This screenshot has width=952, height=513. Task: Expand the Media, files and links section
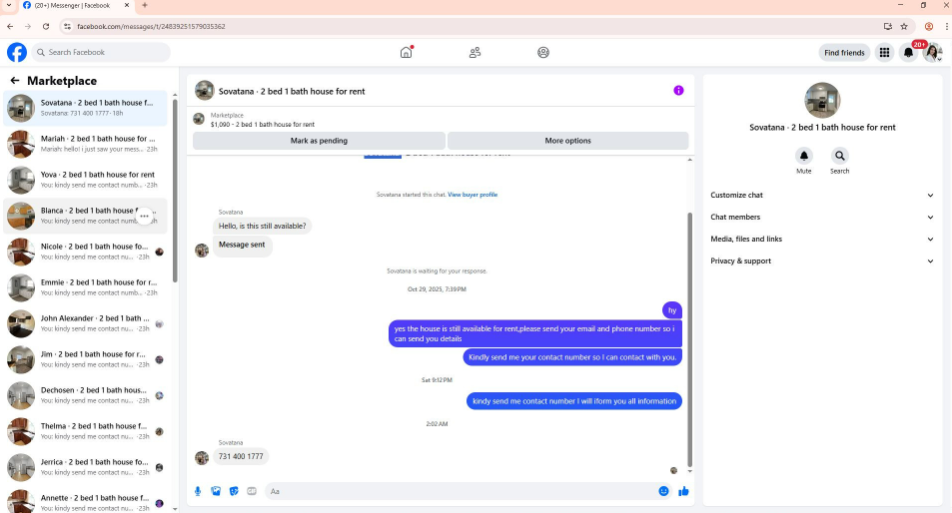click(822, 239)
